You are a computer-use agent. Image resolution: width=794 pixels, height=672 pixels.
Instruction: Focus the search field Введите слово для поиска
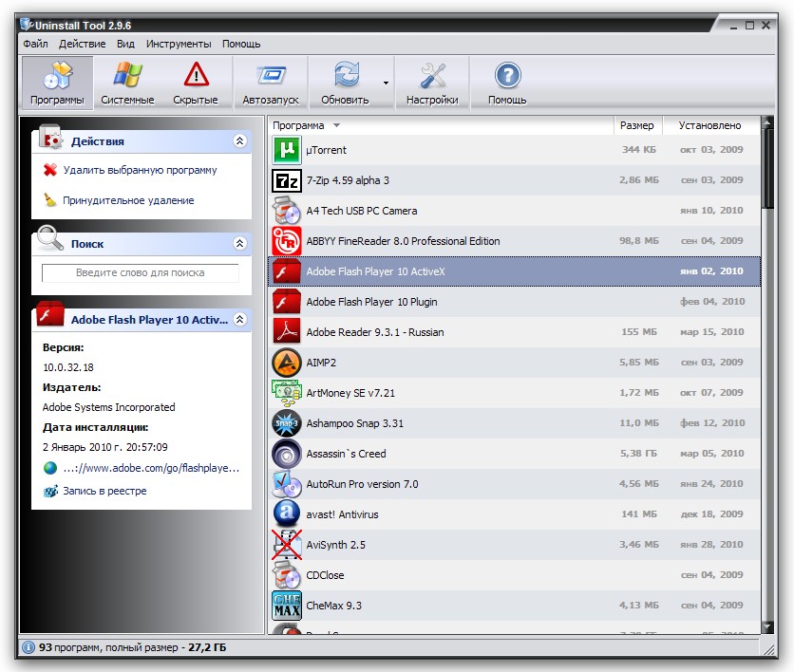(x=141, y=272)
